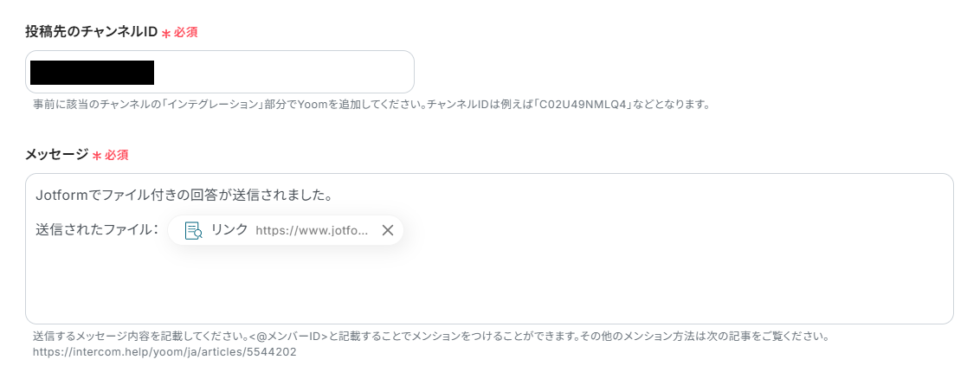
Task: Click the document search icon in link chip
Action: pyautogui.click(x=193, y=230)
